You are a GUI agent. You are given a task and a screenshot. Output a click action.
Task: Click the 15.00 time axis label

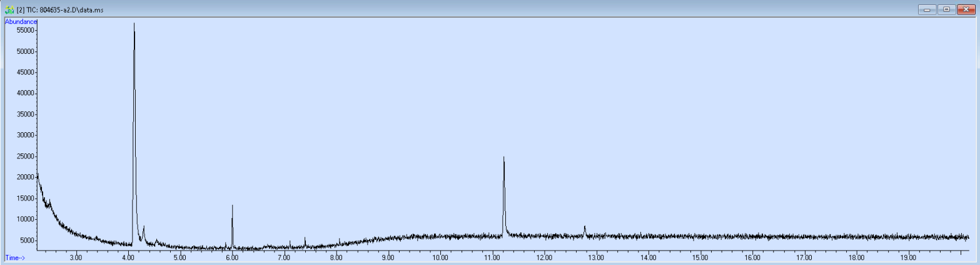(x=700, y=257)
